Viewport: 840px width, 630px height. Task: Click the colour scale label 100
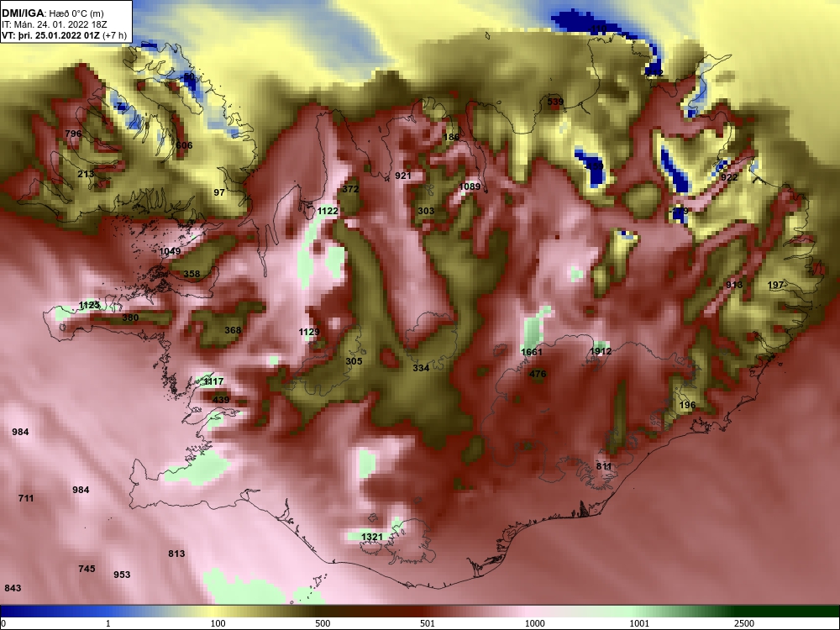(x=218, y=623)
